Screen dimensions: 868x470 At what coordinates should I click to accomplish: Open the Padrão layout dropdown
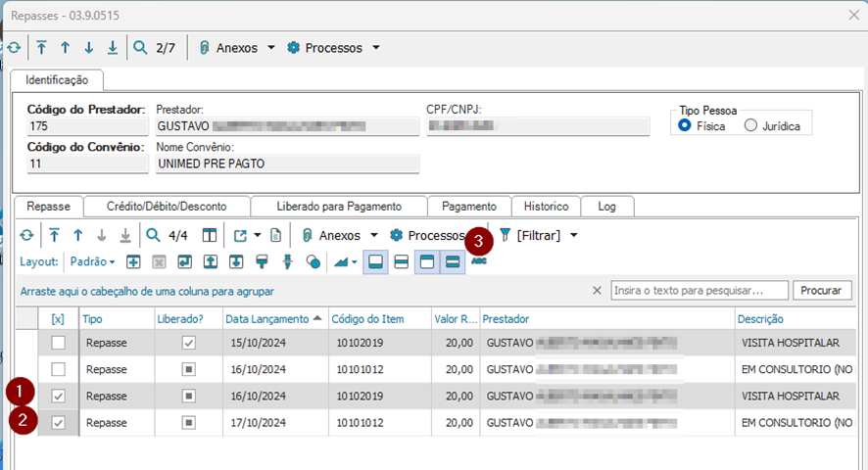92,261
